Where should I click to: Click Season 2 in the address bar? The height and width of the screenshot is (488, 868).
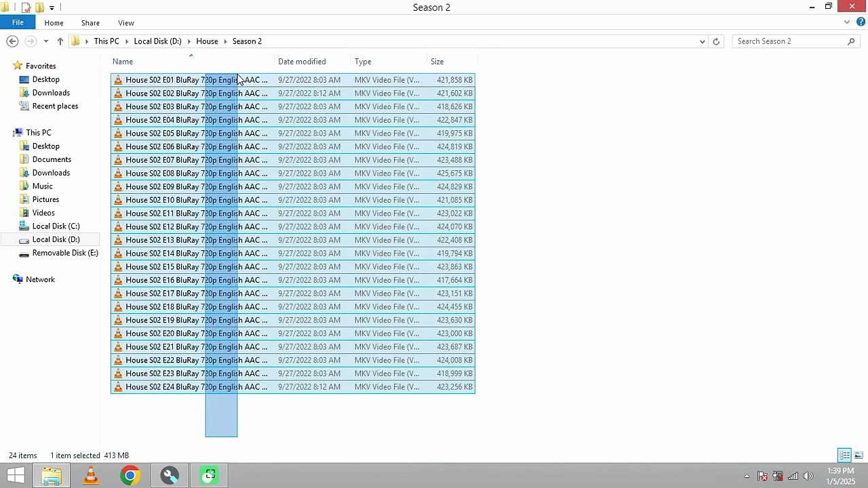(x=247, y=41)
